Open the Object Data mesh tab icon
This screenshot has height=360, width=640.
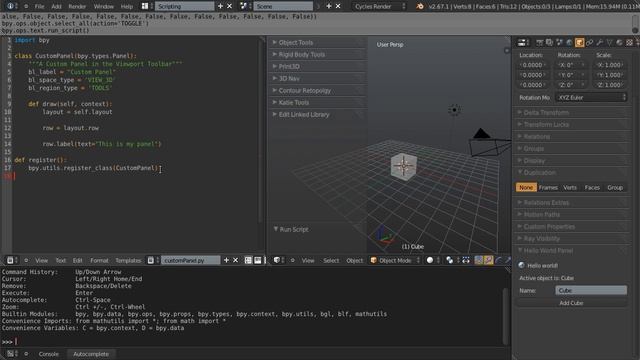609,42
